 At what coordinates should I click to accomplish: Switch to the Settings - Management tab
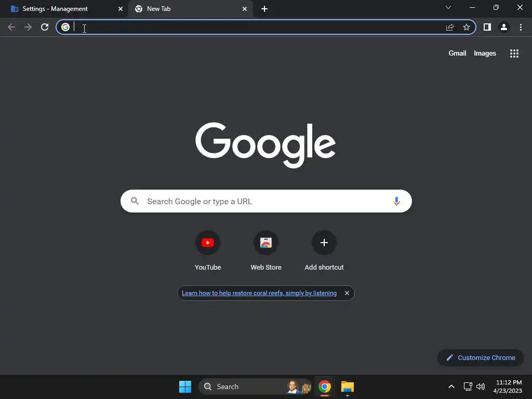coord(64,9)
